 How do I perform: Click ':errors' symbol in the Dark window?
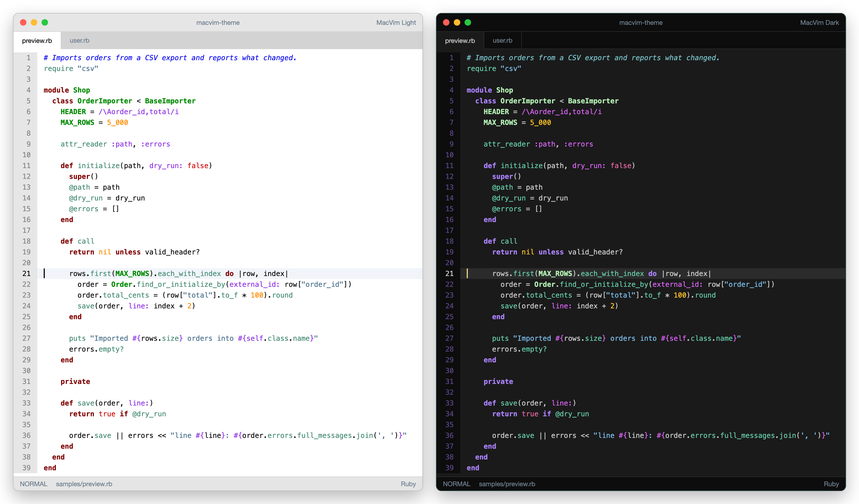tap(578, 144)
